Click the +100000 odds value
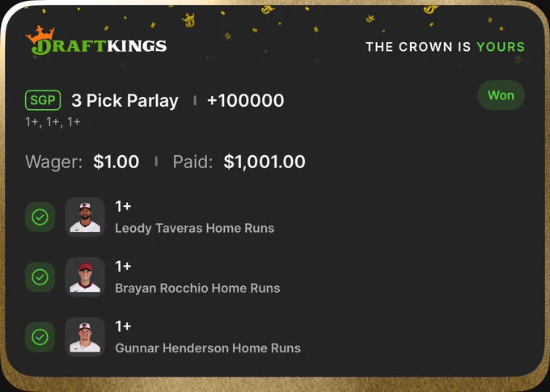The width and height of the screenshot is (550, 392). point(246,101)
